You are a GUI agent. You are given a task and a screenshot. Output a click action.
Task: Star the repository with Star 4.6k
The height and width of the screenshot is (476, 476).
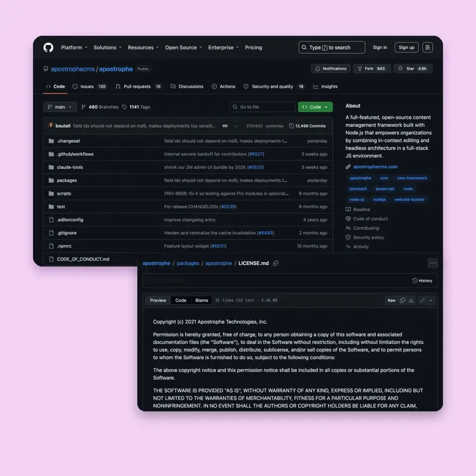point(413,69)
